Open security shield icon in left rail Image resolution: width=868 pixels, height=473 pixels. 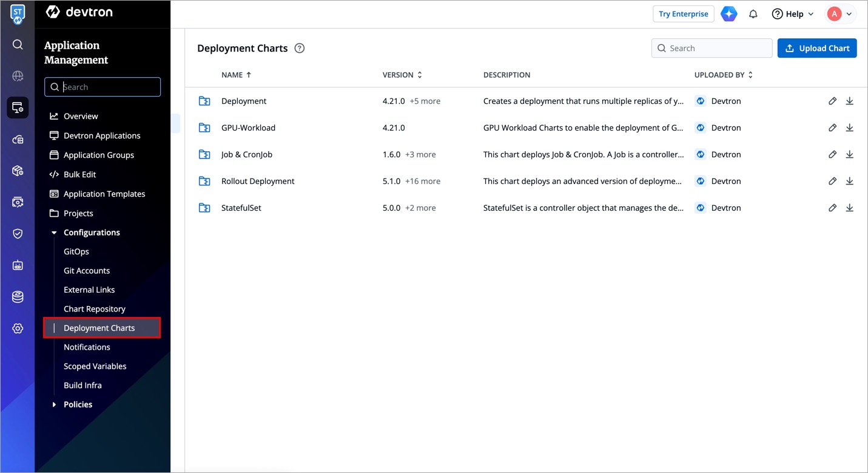coord(18,234)
